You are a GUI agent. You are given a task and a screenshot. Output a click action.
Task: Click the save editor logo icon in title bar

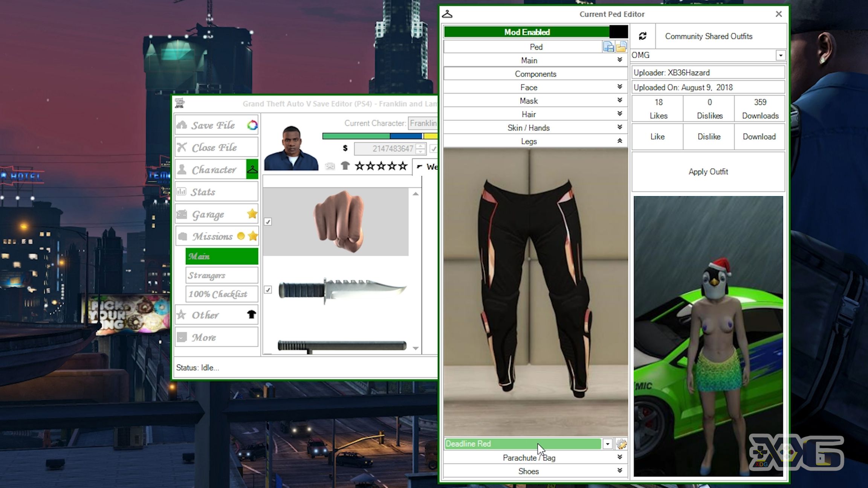pyautogui.click(x=180, y=103)
